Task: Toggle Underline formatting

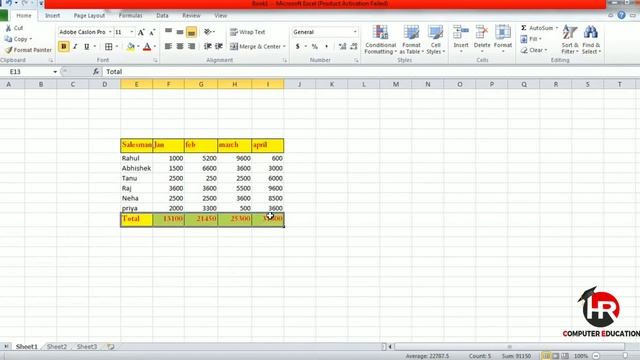Action: click(87, 47)
